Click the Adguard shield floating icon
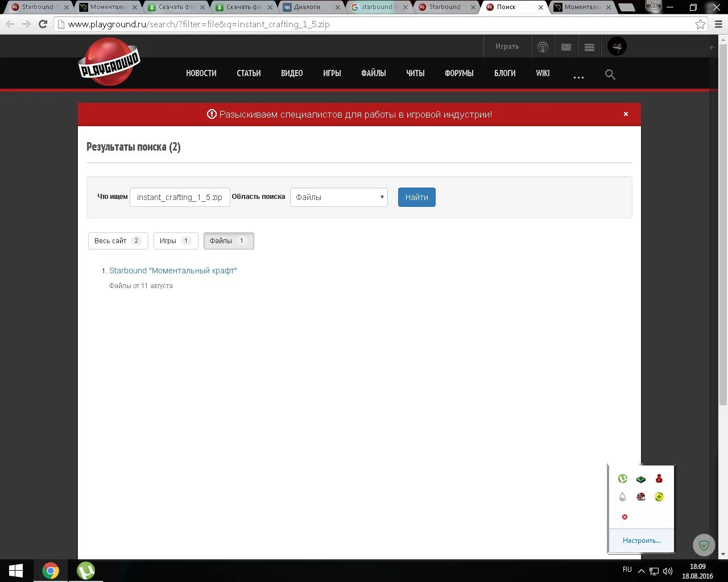Image resolution: width=728 pixels, height=582 pixels. [x=704, y=546]
